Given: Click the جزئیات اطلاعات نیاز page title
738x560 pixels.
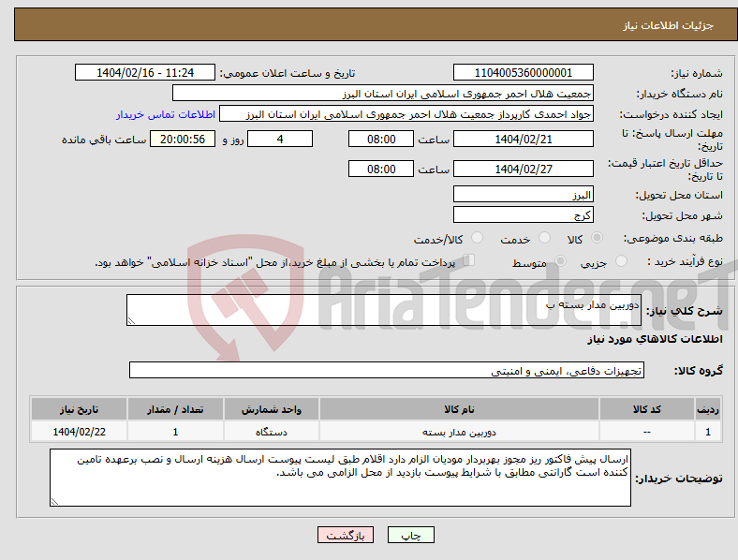Looking at the screenshot, I should tap(669, 25).
